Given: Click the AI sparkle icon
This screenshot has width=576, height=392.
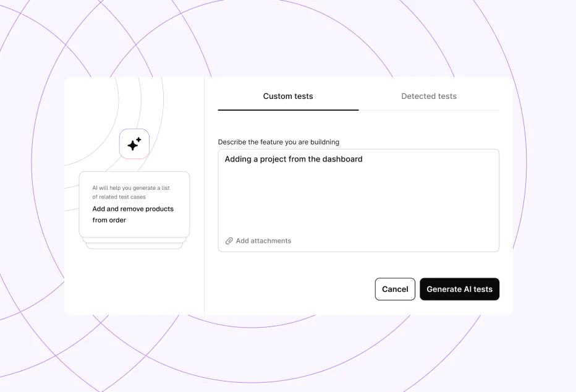Looking at the screenshot, I should pyautogui.click(x=135, y=143).
